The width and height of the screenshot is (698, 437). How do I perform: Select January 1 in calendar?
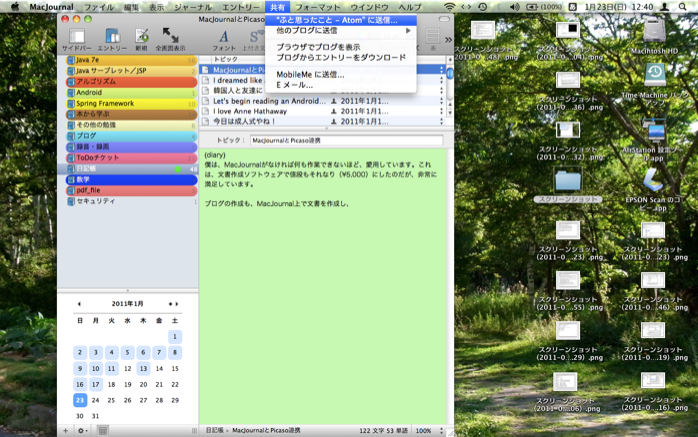point(175,337)
